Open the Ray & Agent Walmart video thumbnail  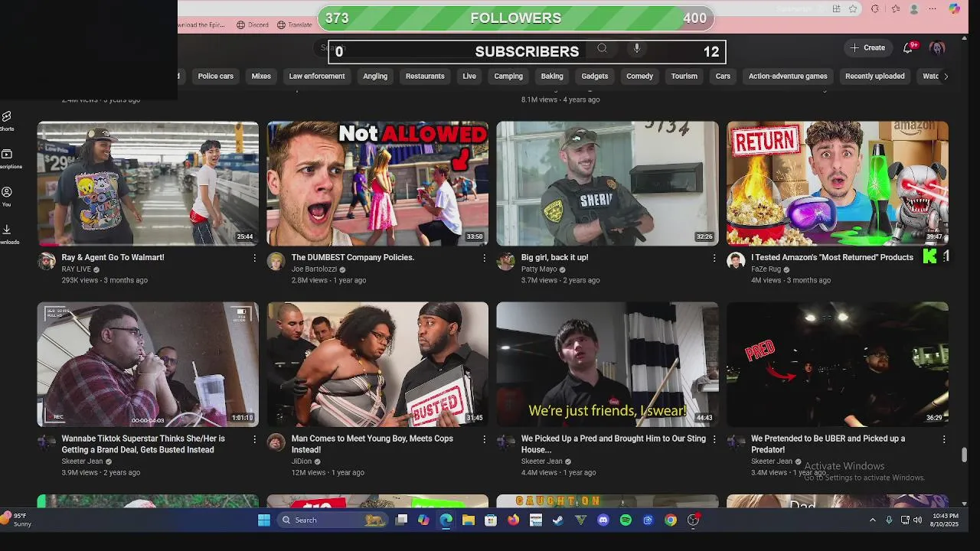148,184
